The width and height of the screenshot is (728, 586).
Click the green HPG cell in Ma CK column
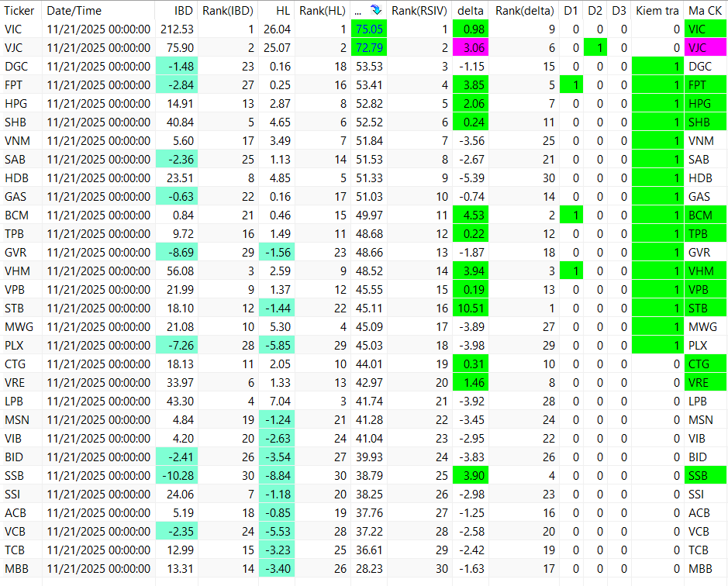tap(706, 104)
